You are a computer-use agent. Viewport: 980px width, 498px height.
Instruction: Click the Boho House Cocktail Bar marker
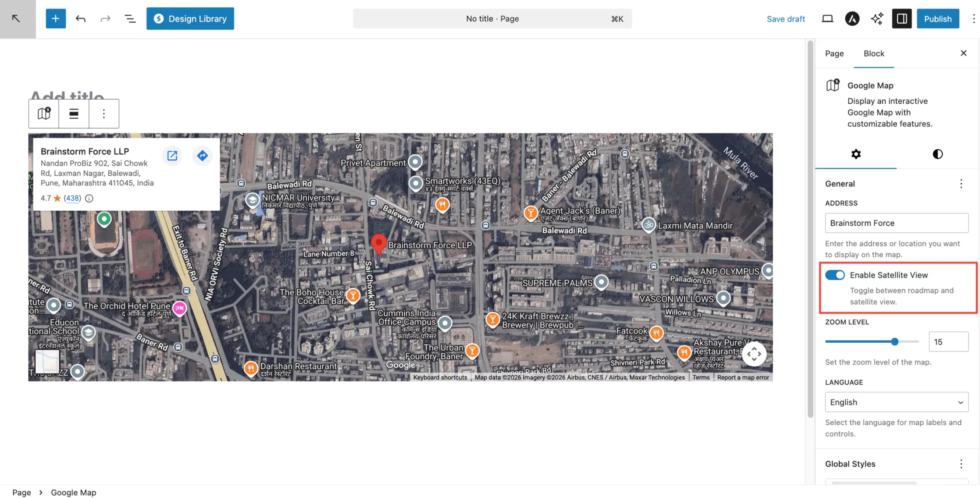[x=353, y=296]
